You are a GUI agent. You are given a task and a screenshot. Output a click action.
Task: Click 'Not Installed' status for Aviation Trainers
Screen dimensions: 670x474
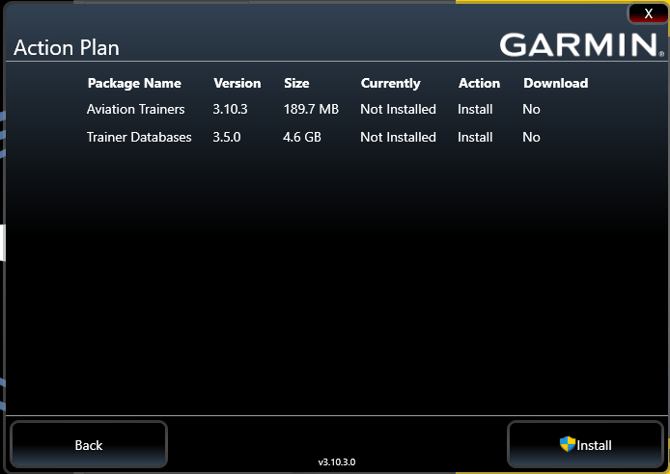(398, 109)
